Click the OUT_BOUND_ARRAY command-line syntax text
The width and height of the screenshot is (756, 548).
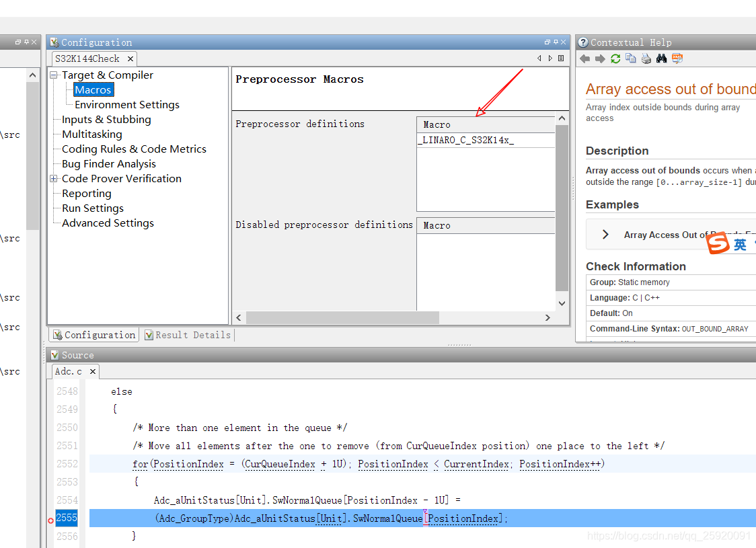[x=715, y=329]
